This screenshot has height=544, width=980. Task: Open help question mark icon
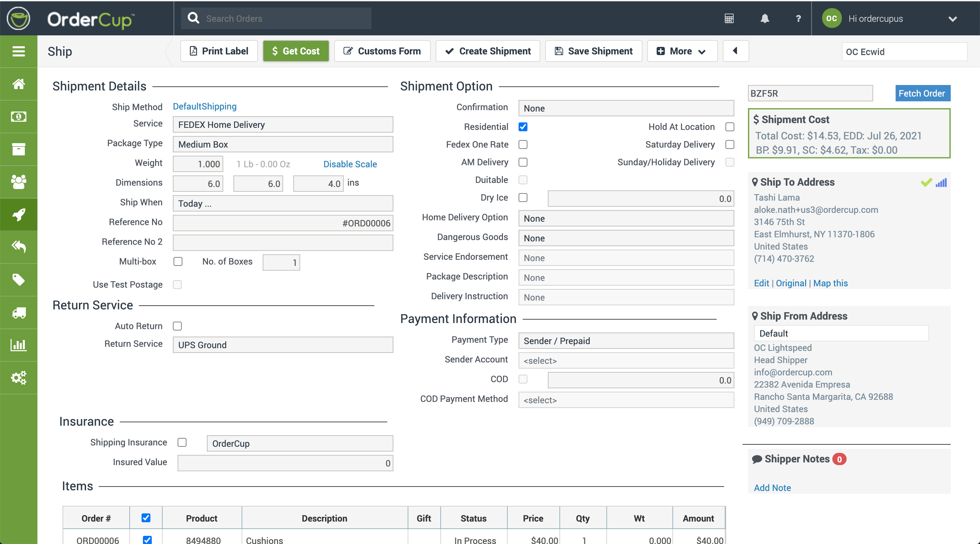coord(798,18)
